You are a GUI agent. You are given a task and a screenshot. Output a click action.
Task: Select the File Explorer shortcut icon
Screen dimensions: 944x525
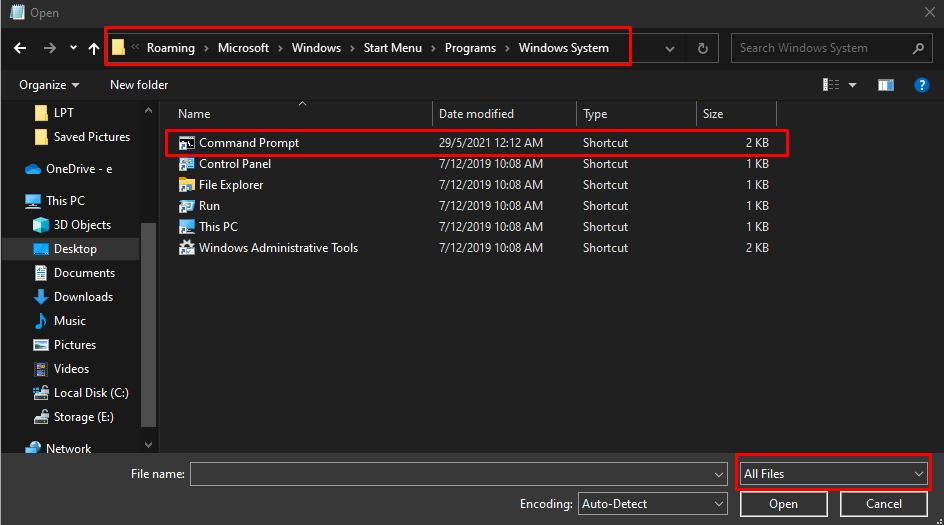pos(187,185)
